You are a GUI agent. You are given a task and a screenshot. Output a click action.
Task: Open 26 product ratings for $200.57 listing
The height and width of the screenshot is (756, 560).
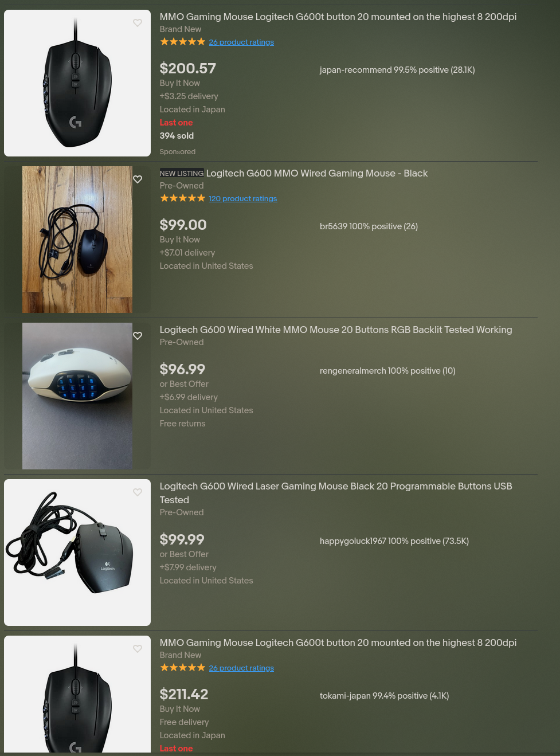(241, 42)
